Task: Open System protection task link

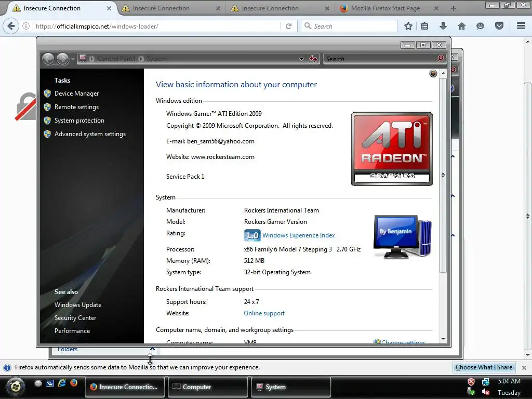Action: (79, 121)
